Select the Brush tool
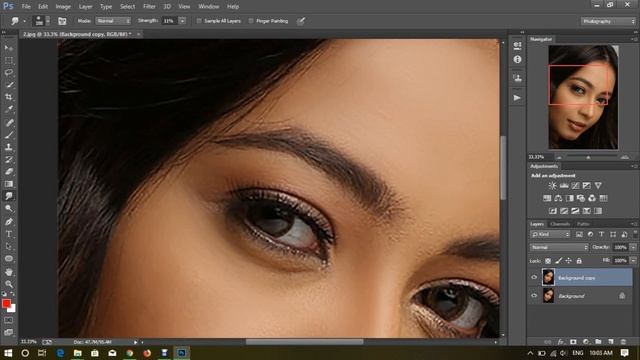Image resolution: width=640 pixels, height=360 pixels. coord(9,135)
